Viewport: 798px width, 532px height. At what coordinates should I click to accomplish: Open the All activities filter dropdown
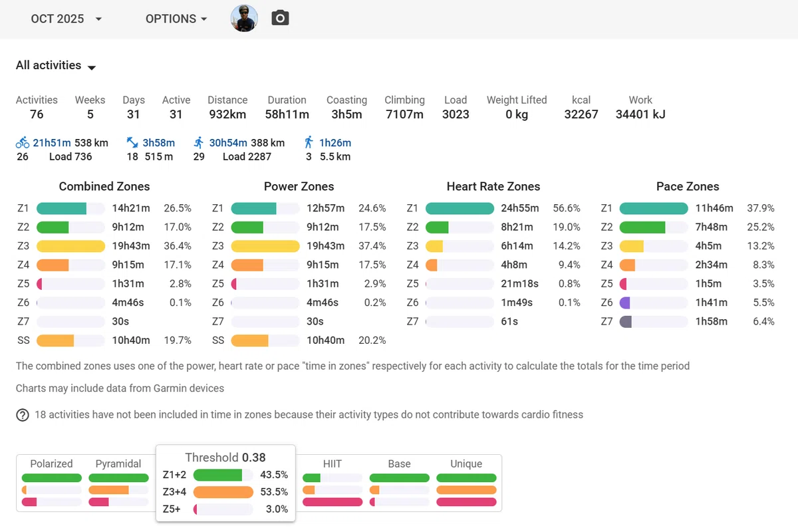click(x=56, y=65)
